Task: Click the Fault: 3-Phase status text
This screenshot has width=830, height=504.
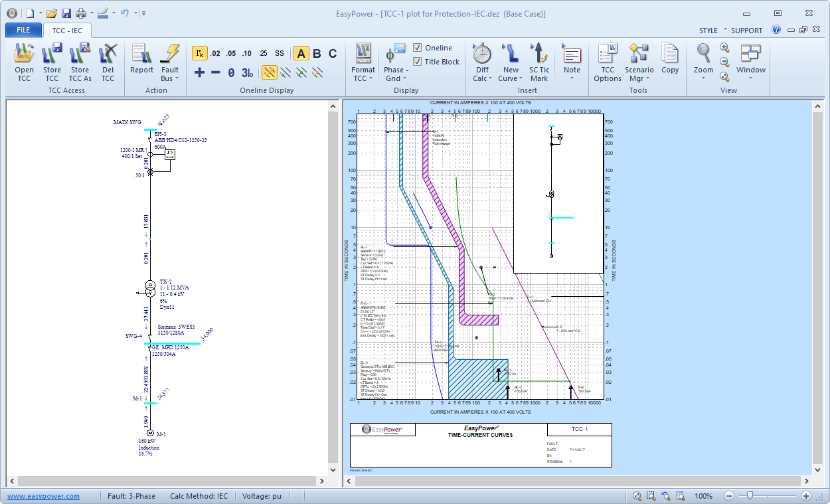Action: click(x=130, y=496)
